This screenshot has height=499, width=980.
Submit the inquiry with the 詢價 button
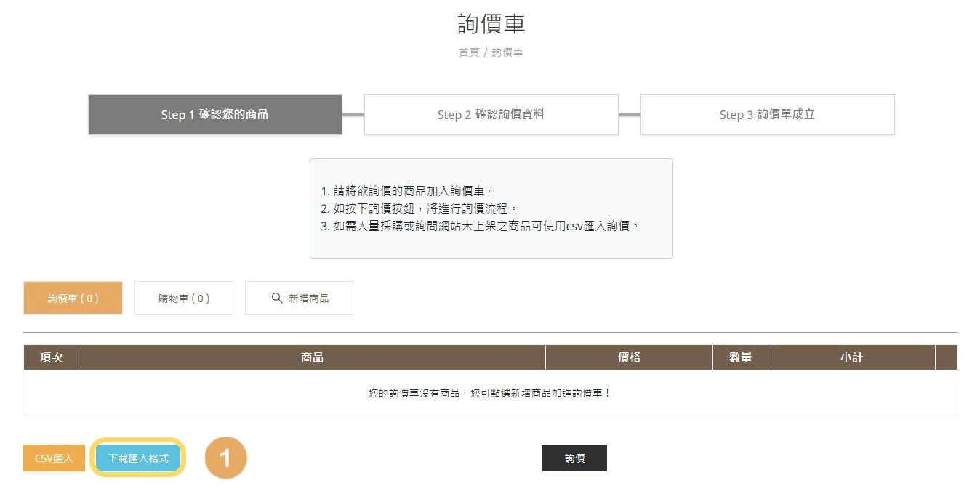tap(574, 458)
